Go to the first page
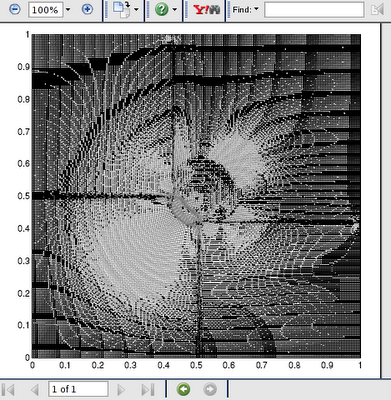The height and width of the screenshot is (400, 391). pyautogui.click(x=8, y=389)
